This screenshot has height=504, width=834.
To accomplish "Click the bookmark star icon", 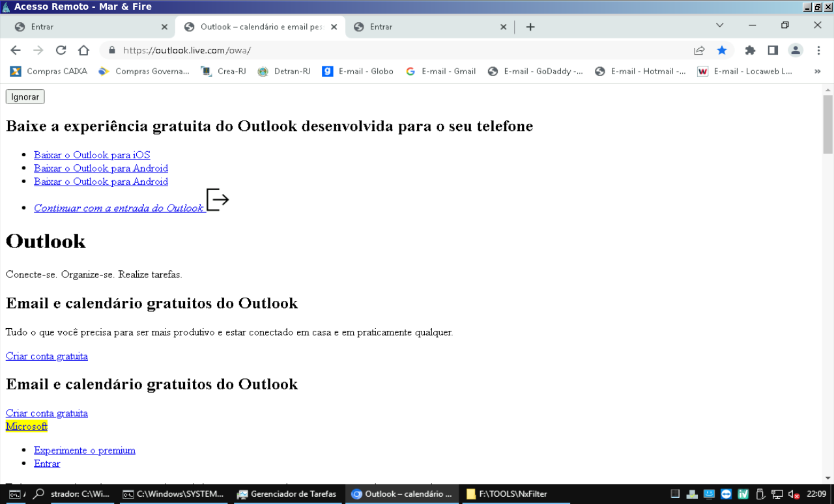I will pos(722,50).
